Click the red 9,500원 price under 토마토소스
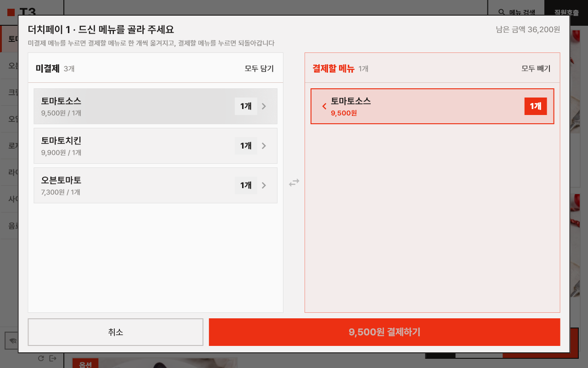 click(x=344, y=113)
